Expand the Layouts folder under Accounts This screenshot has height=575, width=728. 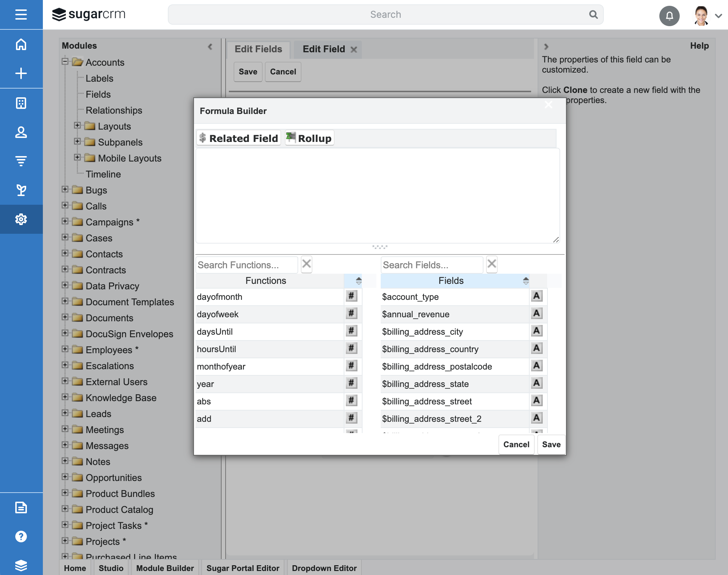pos(77,126)
